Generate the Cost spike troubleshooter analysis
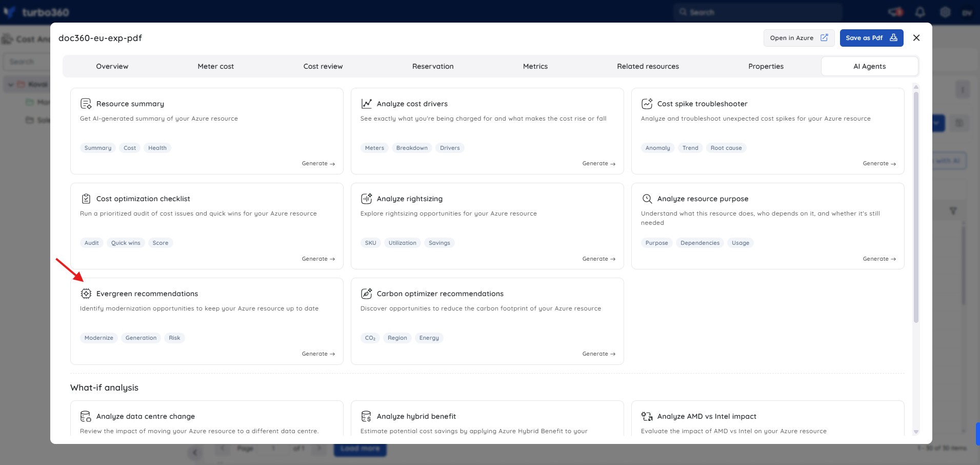980x465 pixels. click(x=879, y=164)
